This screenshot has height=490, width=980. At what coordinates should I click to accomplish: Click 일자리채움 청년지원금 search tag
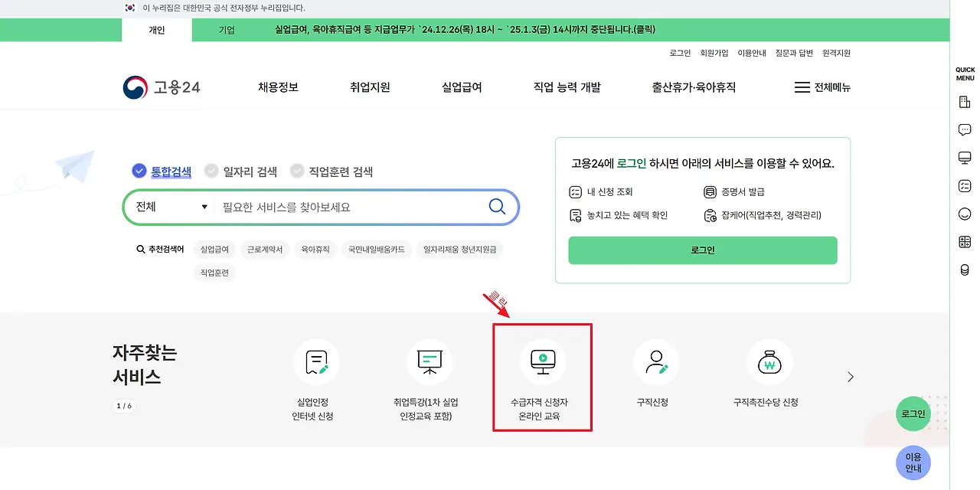tap(460, 250)
